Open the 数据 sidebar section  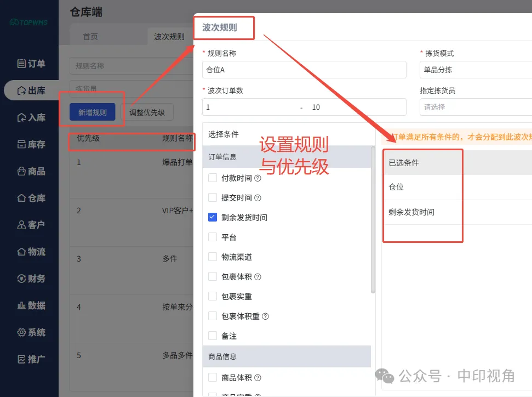coord(31,305)
